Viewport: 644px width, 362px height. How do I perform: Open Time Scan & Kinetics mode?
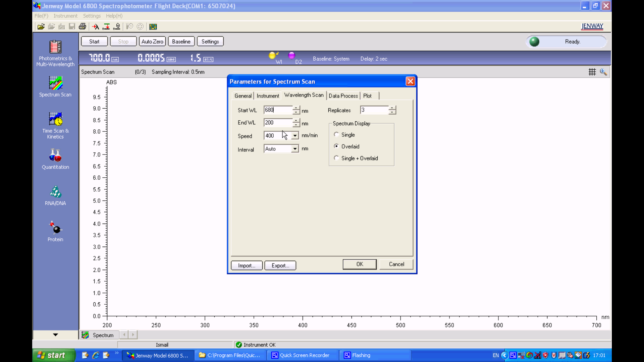pyautogui.click(x=55, y=119)
